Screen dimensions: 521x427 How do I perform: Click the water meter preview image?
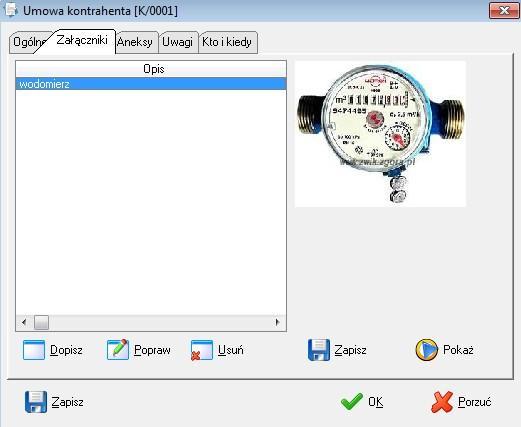[380, 134]
